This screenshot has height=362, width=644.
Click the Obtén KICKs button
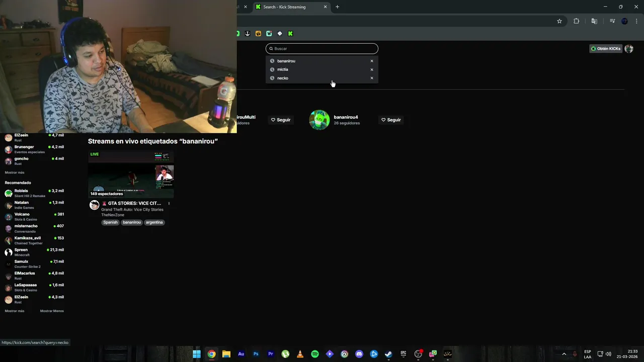tap(606, 49)
